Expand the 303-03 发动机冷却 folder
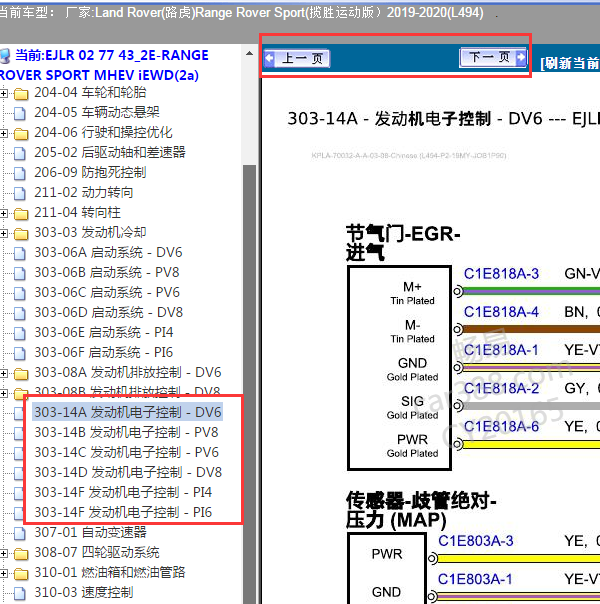 pos(3,233)
